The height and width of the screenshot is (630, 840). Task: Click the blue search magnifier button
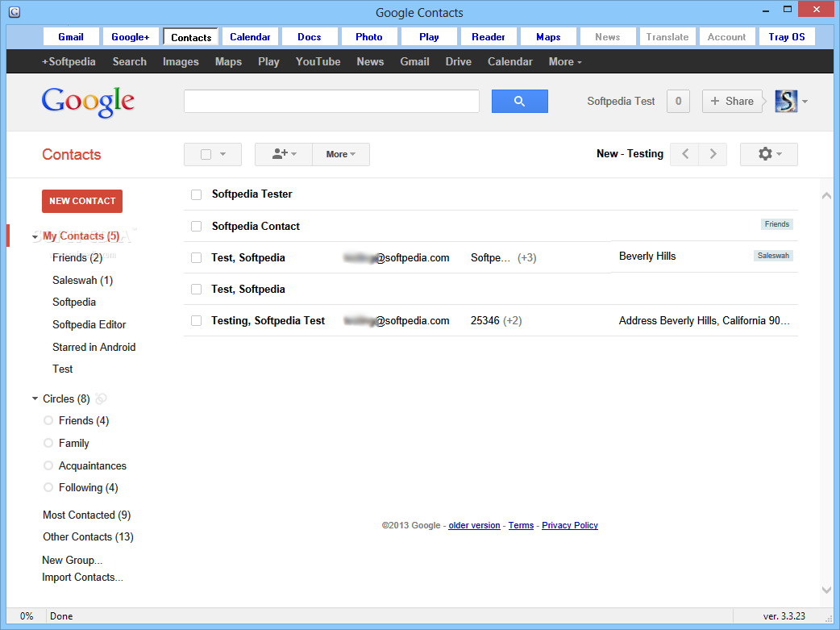coord(520,102)
